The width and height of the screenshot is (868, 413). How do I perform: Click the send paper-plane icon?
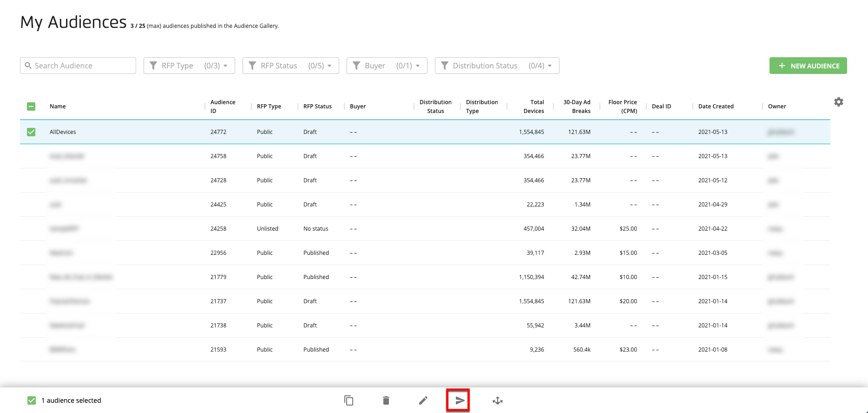(460, 400)
